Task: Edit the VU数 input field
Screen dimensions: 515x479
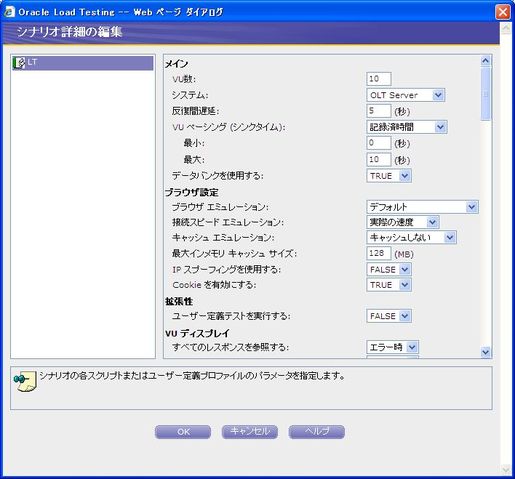Action: pyautogui.click(x=378, y=79)
